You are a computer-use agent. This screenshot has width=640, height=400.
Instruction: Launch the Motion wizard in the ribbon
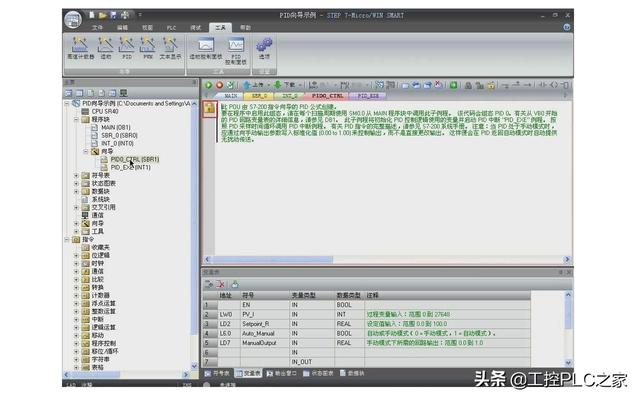(x=106, y=48)
